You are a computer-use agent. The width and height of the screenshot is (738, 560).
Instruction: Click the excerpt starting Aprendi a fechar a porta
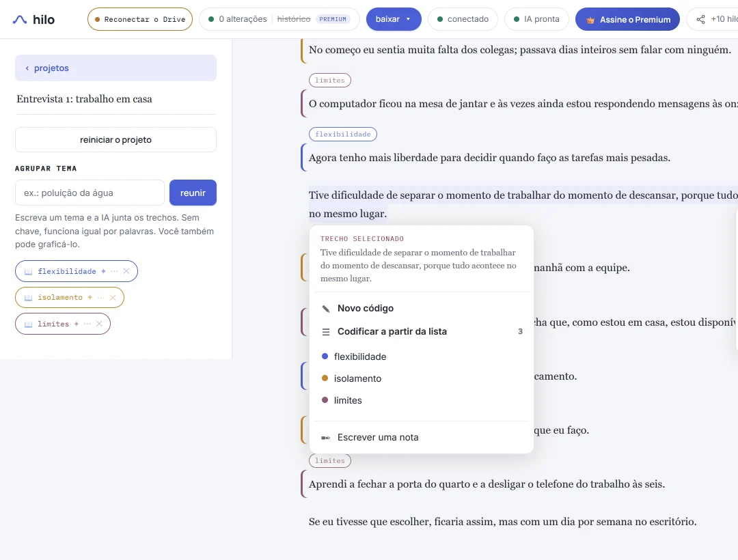(487, 484)
